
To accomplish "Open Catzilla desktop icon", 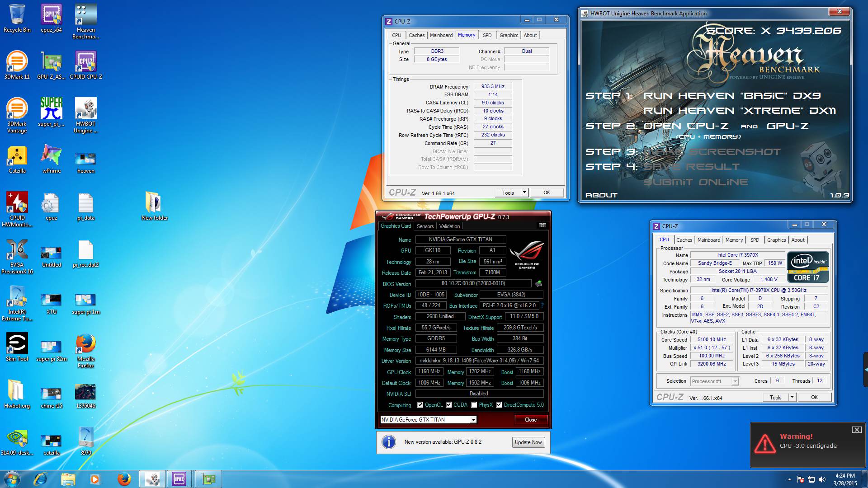I will point(17,159).
